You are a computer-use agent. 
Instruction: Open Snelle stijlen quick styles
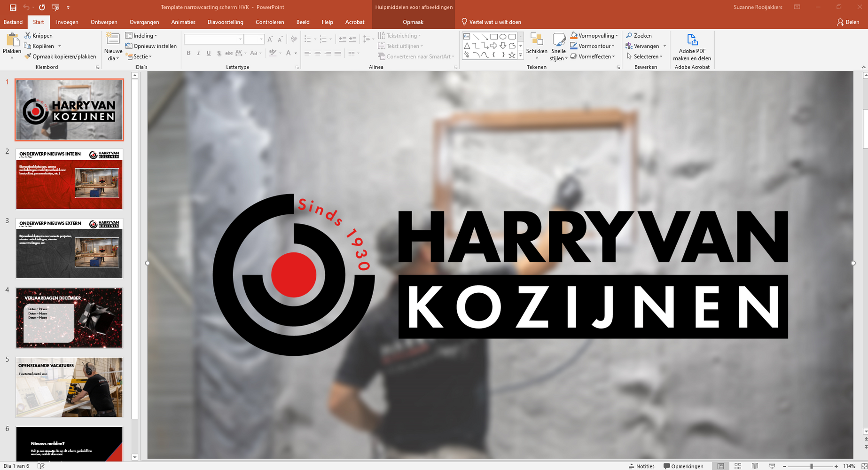(559, 46)
